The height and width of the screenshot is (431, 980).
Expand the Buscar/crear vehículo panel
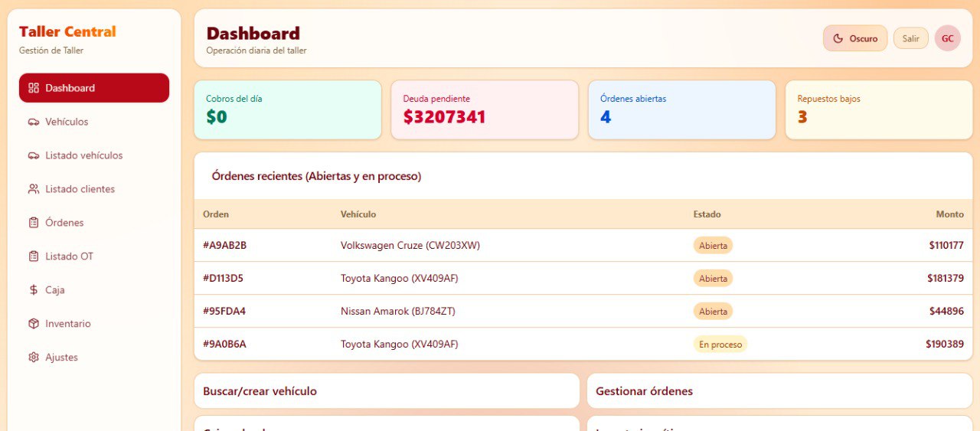point(387,391)
